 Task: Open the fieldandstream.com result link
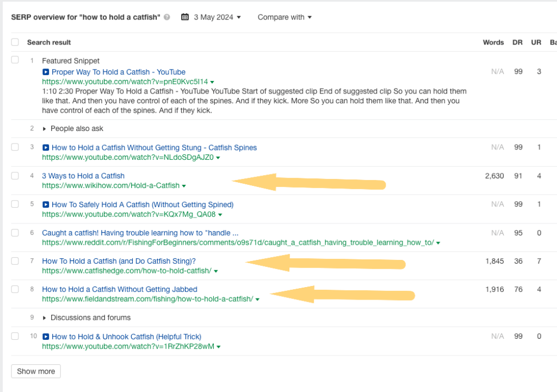coord(120,289)
